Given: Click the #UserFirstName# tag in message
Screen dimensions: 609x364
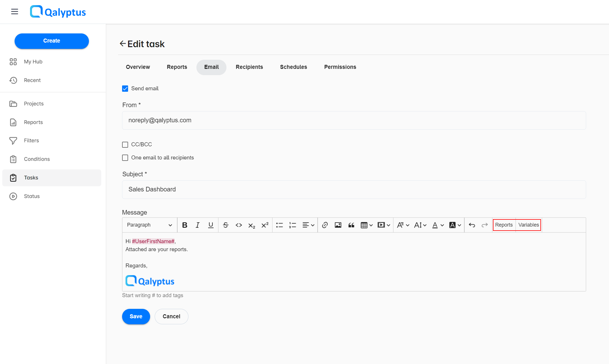Looking at the screenshot, I should tap(153, 241).
